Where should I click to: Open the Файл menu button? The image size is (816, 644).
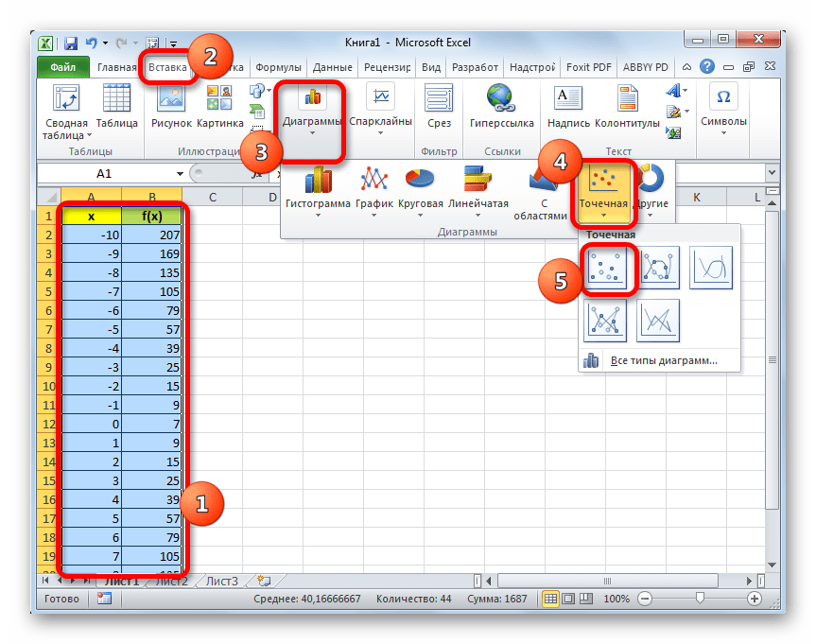click(x=63, y=68)
